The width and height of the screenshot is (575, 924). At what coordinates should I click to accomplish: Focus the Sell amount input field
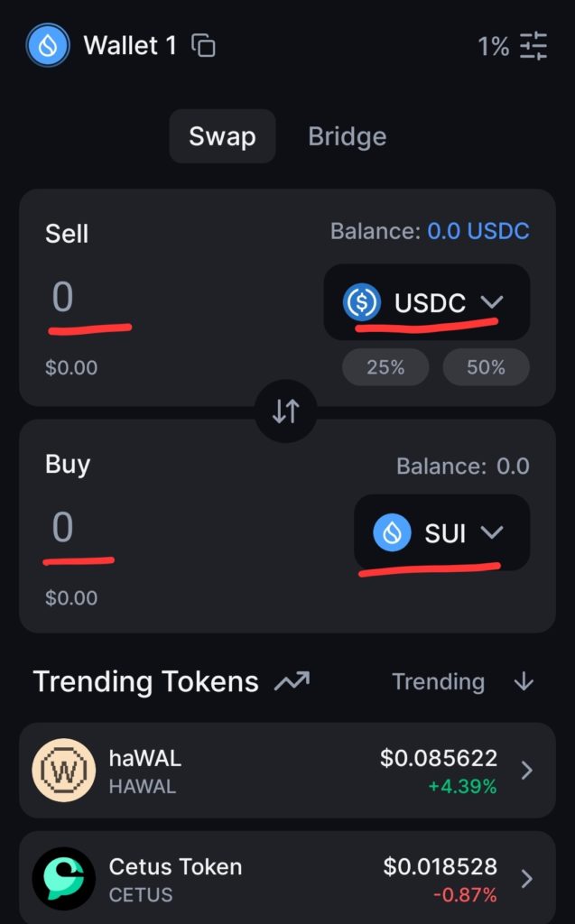tap(90, 298)
